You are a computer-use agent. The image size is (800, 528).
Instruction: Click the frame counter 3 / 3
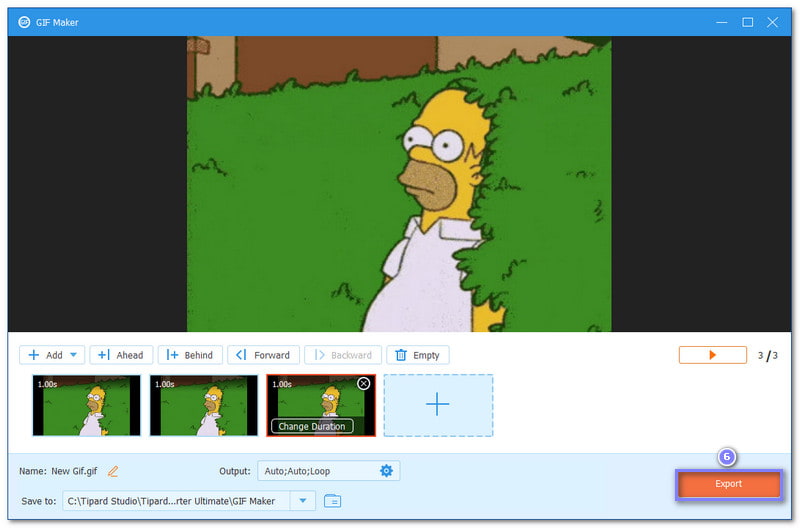coord(767,355)
